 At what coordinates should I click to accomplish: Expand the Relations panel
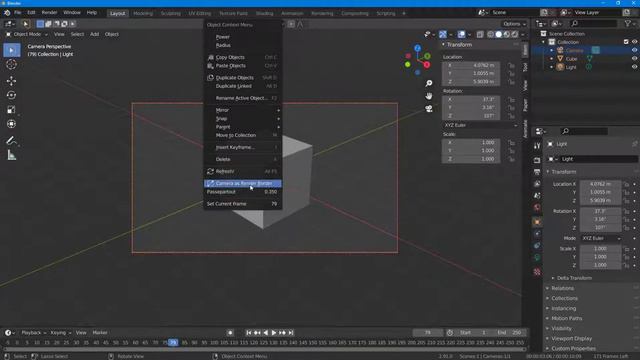(562, 288)
